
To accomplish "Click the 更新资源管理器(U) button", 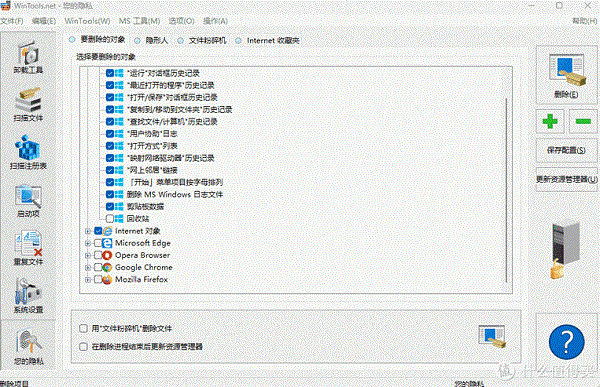I will coord(566,179).
